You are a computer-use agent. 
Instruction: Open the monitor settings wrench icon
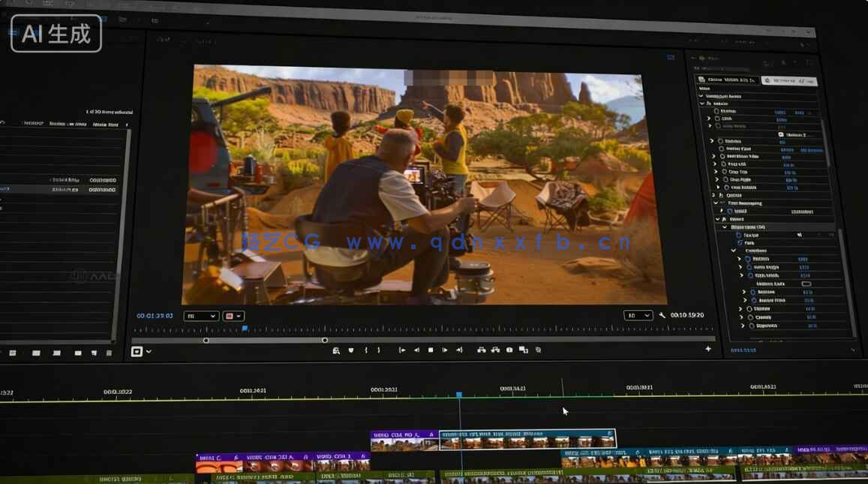[x=662, y=315]
